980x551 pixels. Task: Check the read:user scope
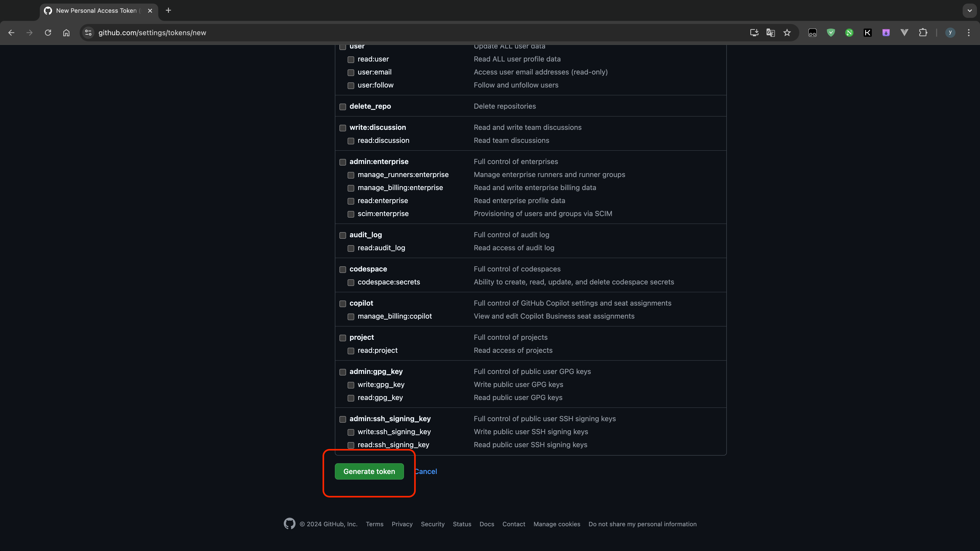click(x=351, y=60)
